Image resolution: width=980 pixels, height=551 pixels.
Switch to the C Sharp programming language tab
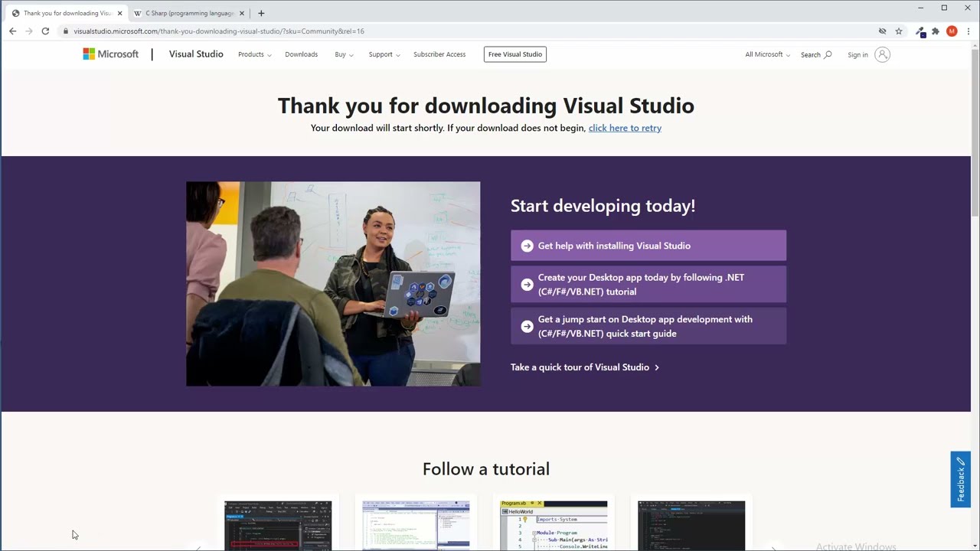pyautogui.click(x=189, y=13)
